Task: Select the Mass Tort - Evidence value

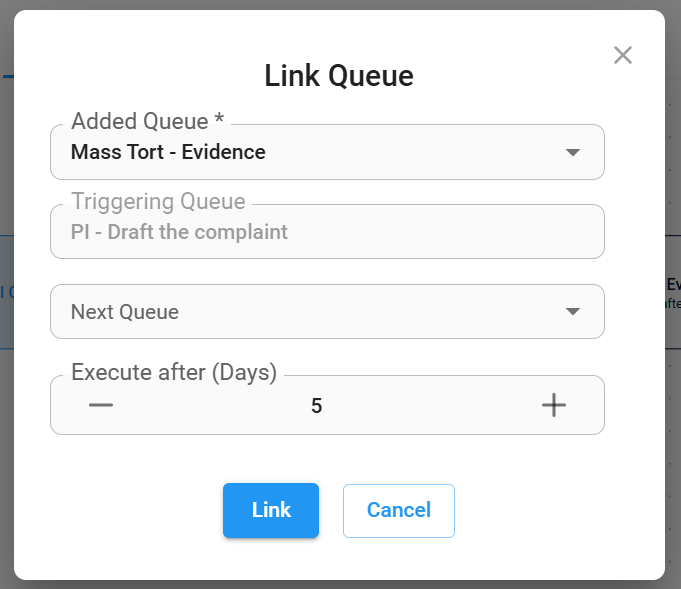Action: tap(168, 152)
